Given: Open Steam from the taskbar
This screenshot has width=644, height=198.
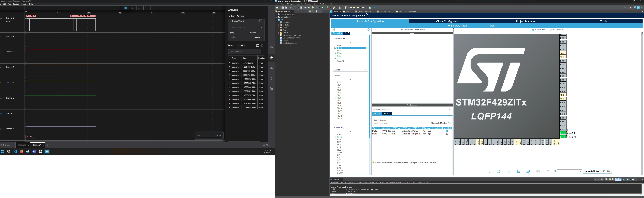Looking at the screenshot, I should (x=28, y=152).
